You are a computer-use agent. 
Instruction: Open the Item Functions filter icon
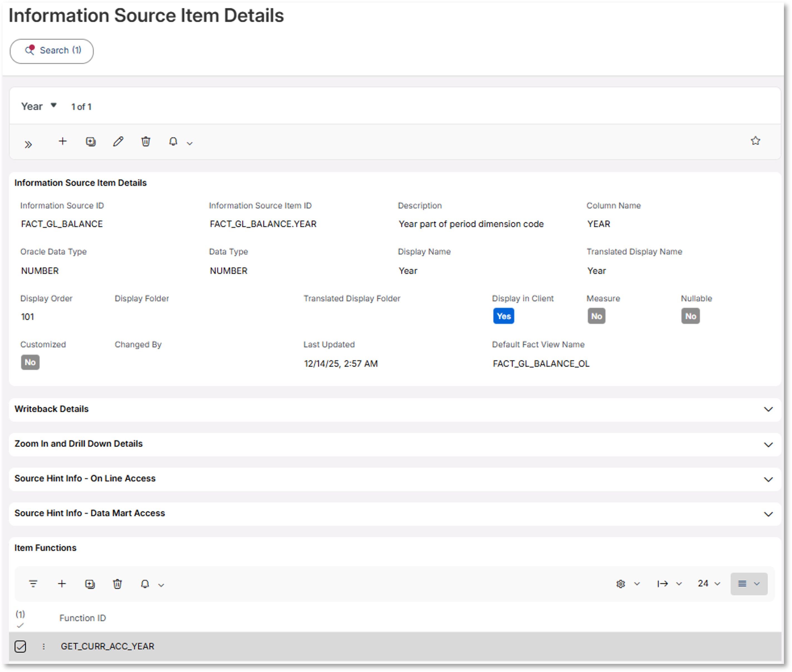(x=33, y=584)
